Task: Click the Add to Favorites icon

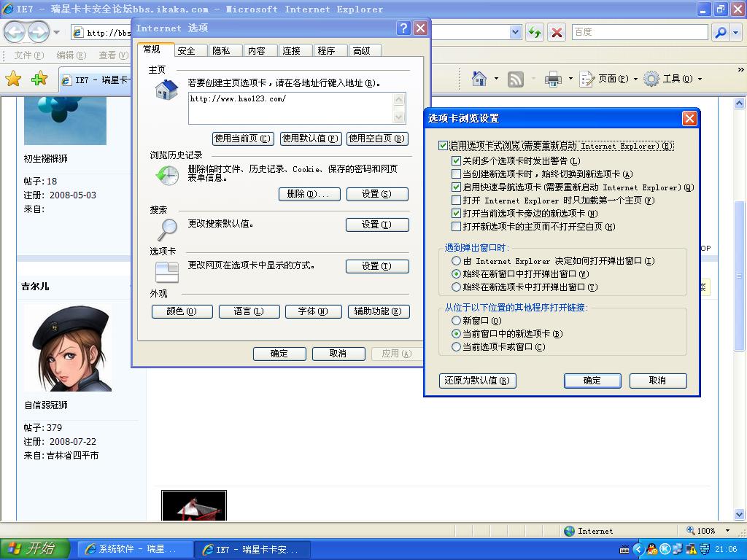Action: (x=39, y=79)
